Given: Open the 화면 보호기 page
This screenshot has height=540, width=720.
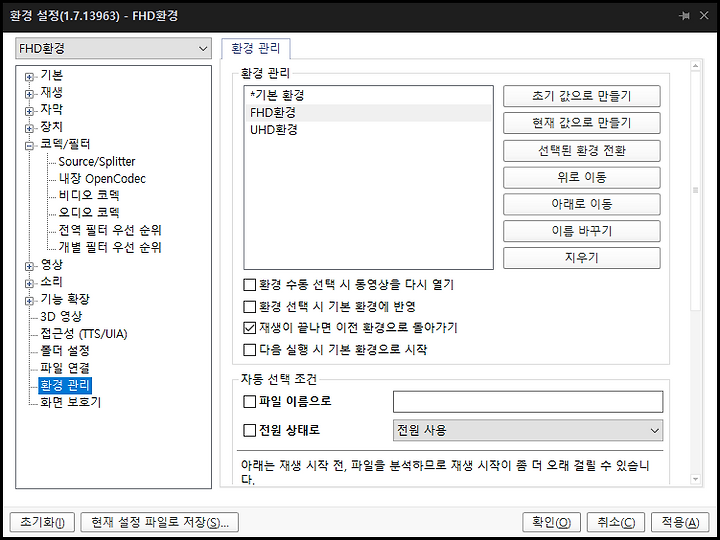Looking at the screenshot, I should coord(70,403).
